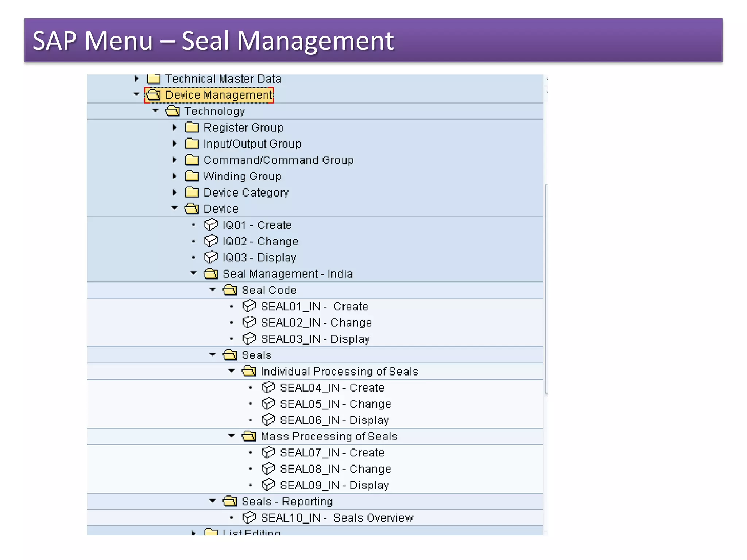Click the Technology folder icon
Screen dimensions: 747x560
(173, 111)
